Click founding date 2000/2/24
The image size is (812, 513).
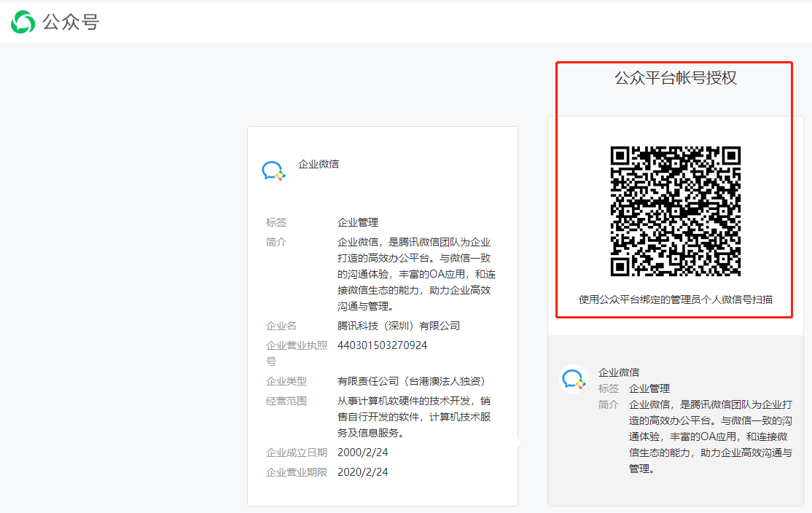(x=362, y=453)
